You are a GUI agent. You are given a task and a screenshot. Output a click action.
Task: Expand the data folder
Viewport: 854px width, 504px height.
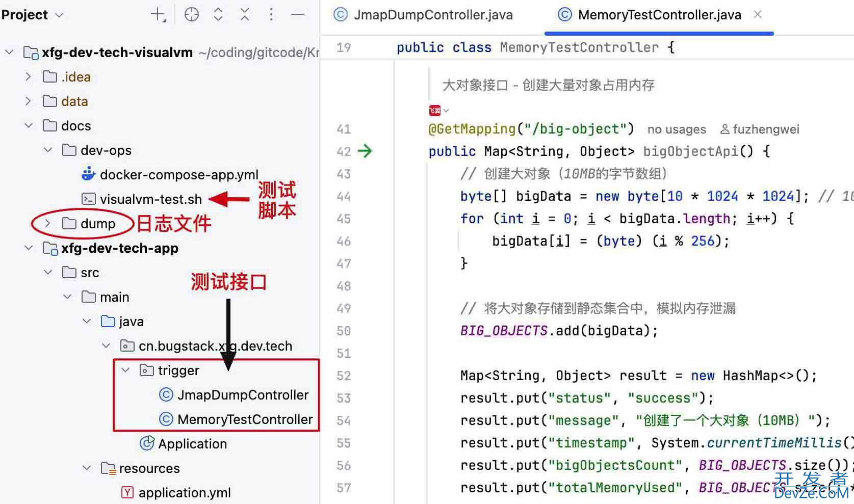(29, 101)
